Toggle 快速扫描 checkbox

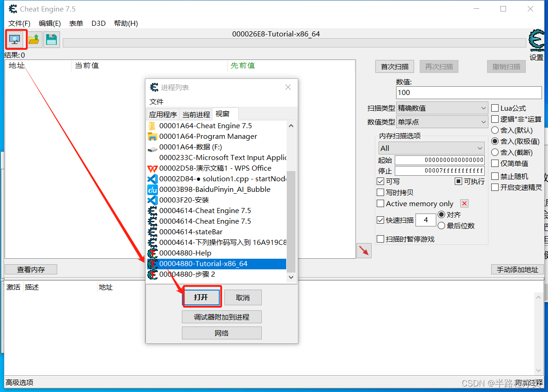pos(380,220)
